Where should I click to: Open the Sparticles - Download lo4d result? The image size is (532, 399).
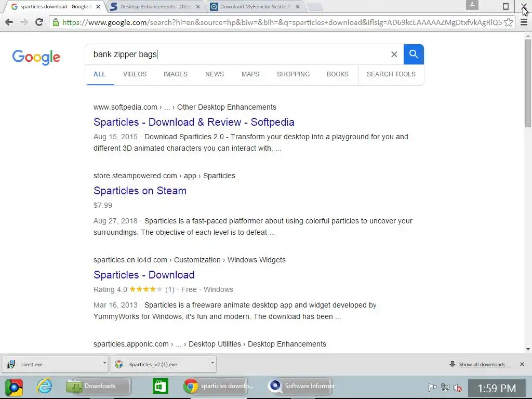[144, 275]
